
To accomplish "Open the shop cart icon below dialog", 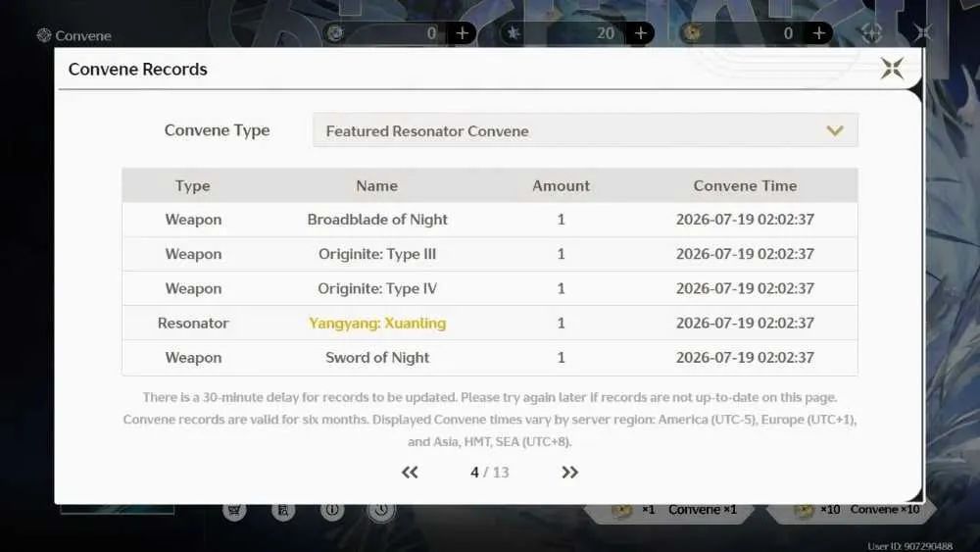I will point(234,510).
